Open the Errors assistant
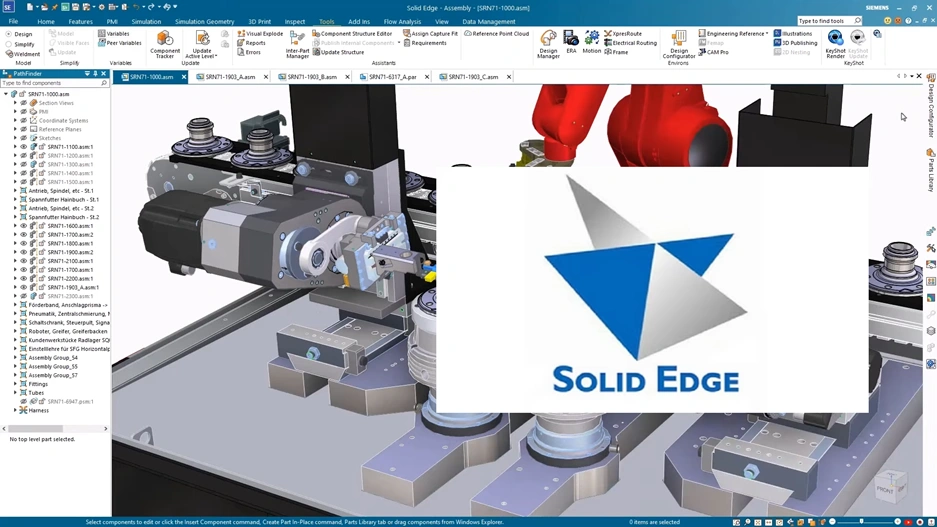Screen dimensions: 937x527 (249, 52)
